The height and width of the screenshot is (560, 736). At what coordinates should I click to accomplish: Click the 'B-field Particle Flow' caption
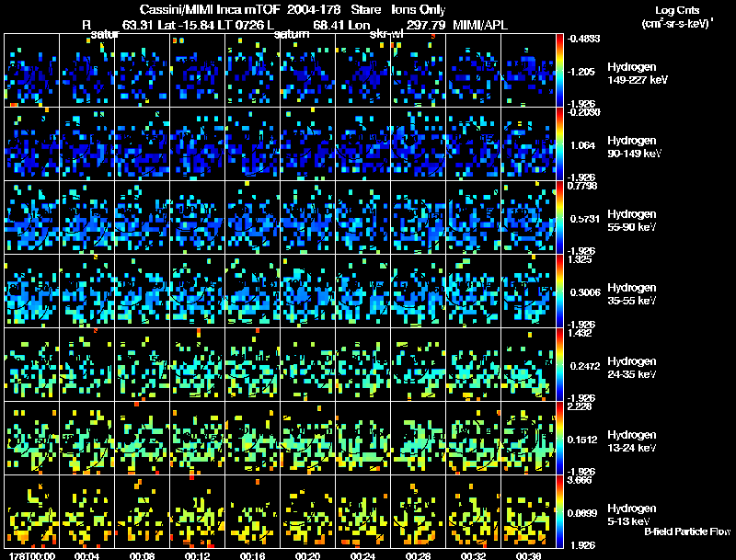tap(687, 531)
